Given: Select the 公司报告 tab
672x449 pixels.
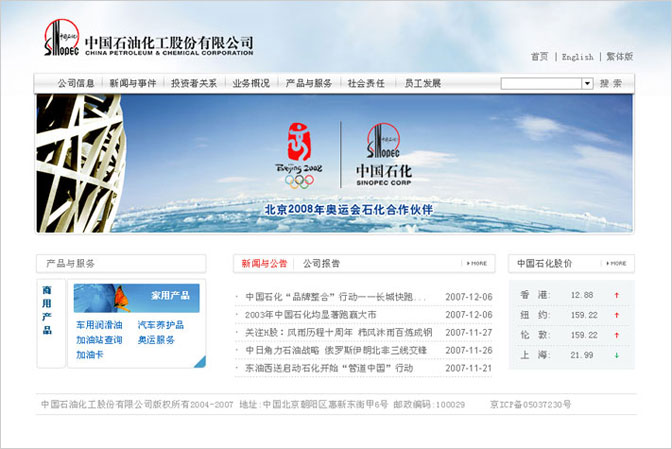Looking at the screenshot, I should tap(321, 263).
